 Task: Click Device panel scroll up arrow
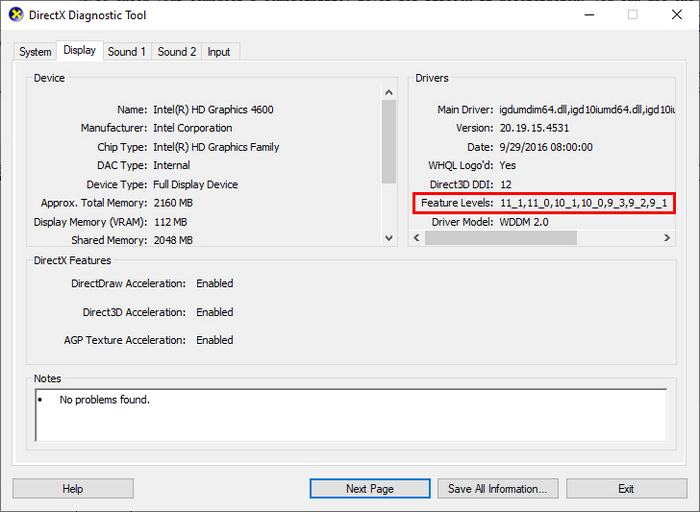pos(389,92)
